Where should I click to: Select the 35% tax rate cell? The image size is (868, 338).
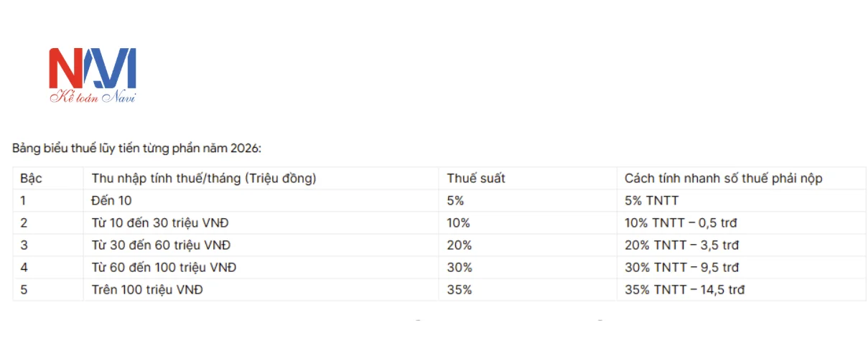tap(459, 290)
